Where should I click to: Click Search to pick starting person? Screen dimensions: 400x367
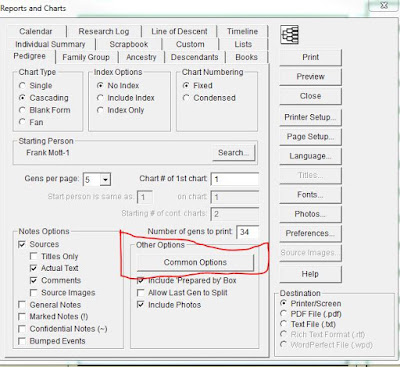(x=233, y=153)
